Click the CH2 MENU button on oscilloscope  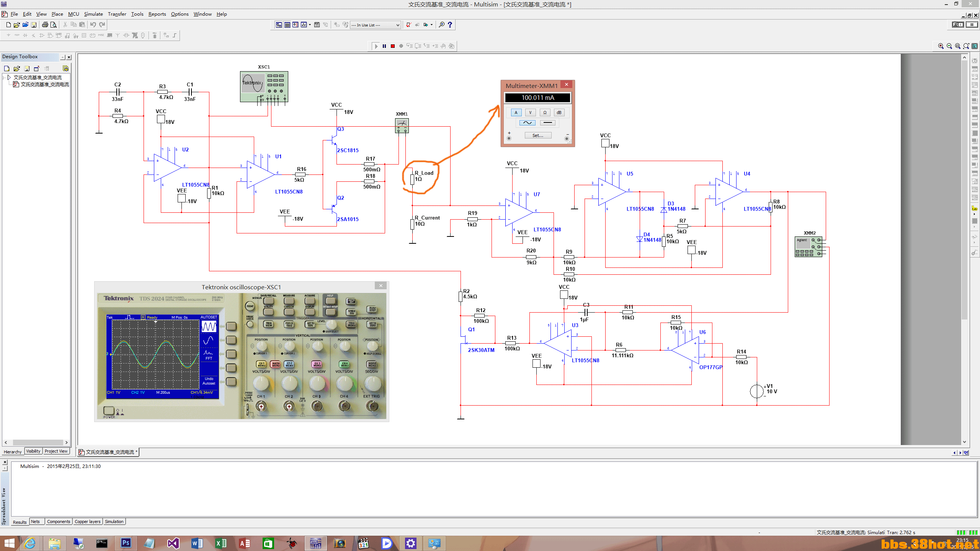pos(289,364)
